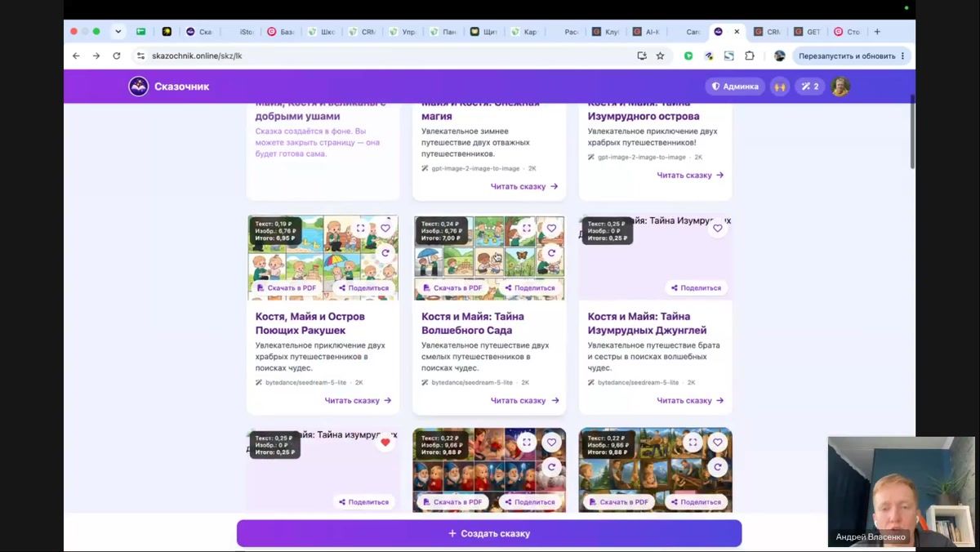The image size is (980, 552).
Task: Open the Chrome tab search chevron
Action: point(118,32)
